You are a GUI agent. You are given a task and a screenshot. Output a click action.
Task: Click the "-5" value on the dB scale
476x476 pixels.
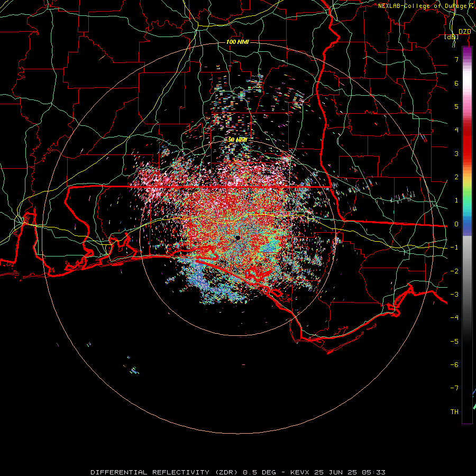click(454, 342)
